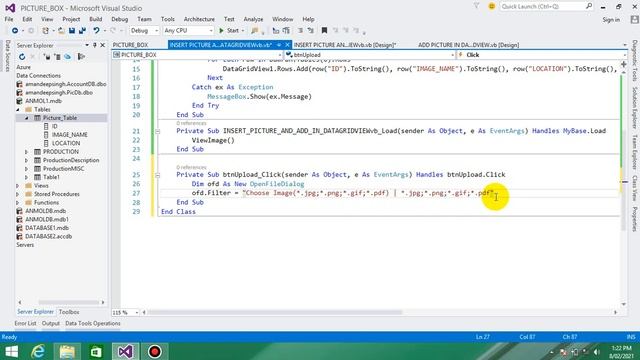Expand the ProductionDescription table node

click(x=27, y=160)
